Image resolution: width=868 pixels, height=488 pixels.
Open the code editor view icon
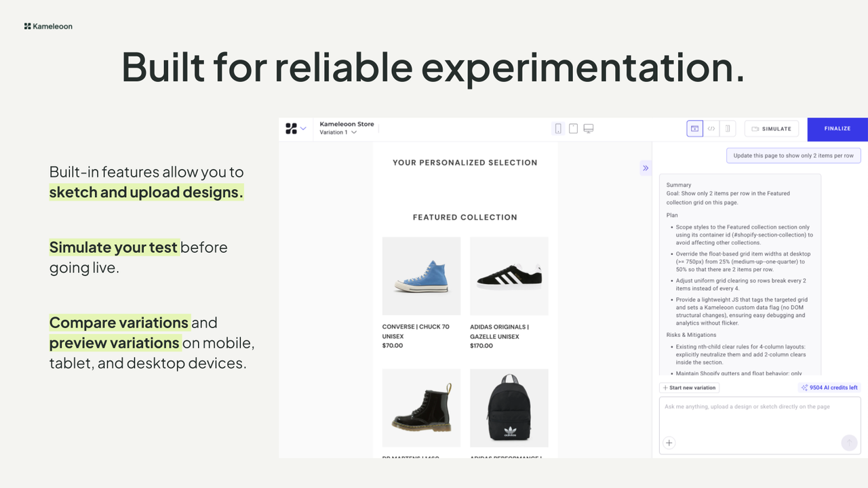click(711, 129)
